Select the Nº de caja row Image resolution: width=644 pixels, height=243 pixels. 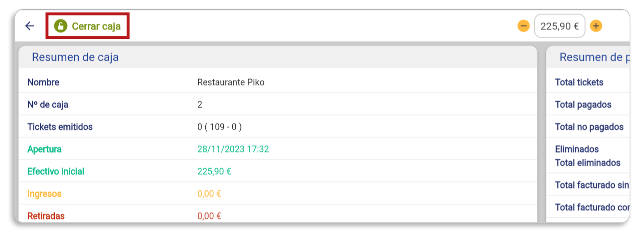pos(278,104)
